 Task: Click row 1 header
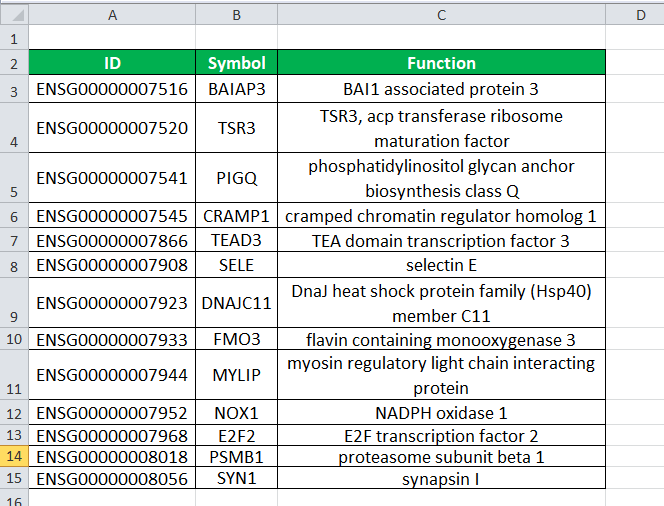[14, 39]
